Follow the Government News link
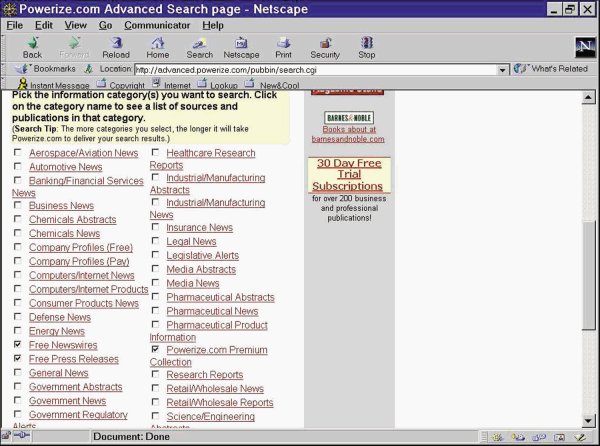 68,401
